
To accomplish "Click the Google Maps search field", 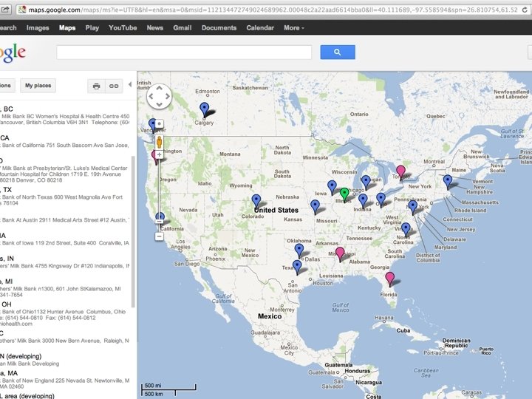I will 184,52.
